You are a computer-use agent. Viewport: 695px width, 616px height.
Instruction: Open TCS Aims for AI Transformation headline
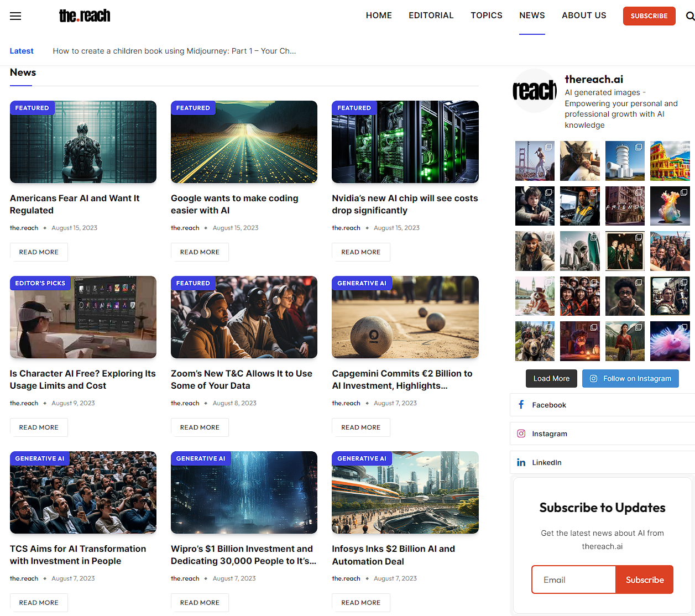click(78, 555)
